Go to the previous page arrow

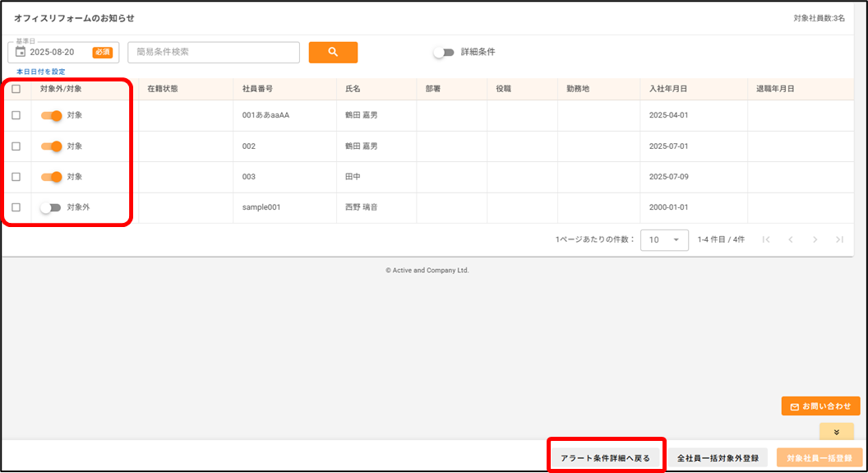791,239
